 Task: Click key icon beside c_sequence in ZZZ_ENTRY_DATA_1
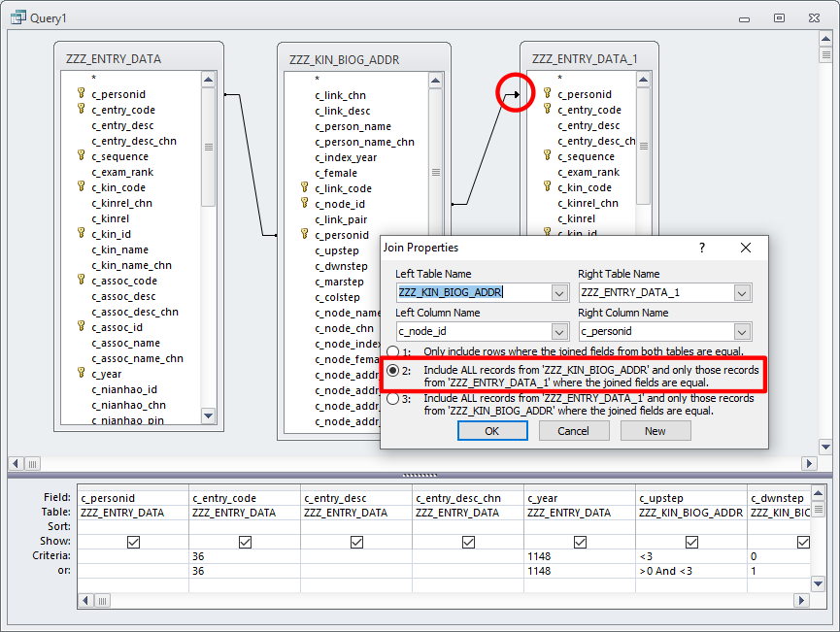pos(548,156)
